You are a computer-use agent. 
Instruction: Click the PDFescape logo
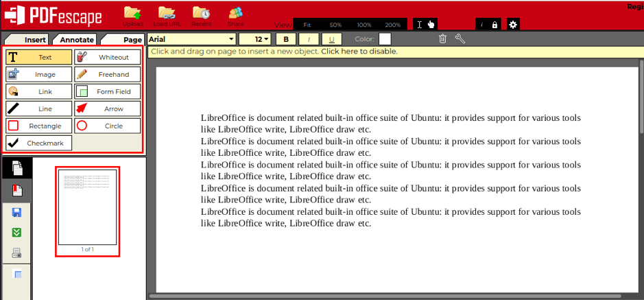tap(53, 16)
